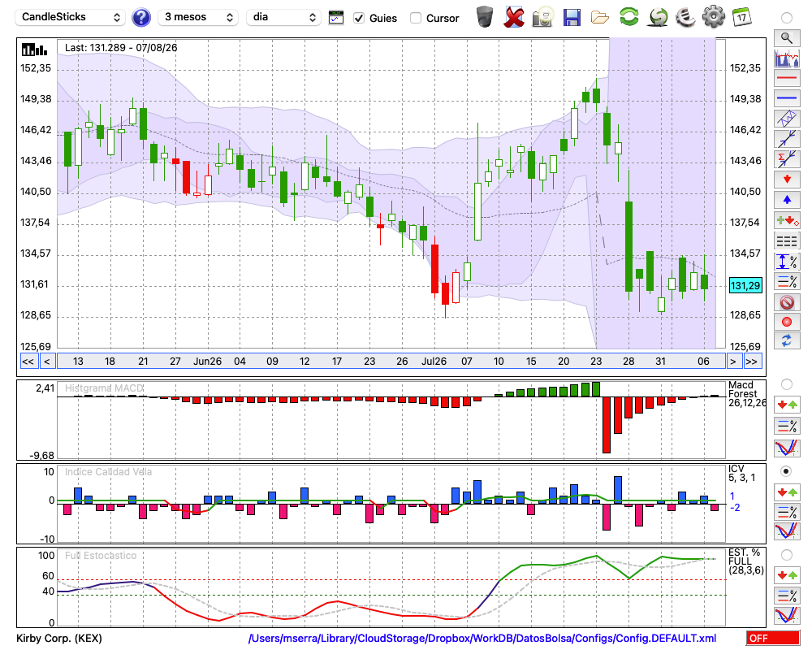The image size is (812, 650).
Task: Advance the chart with the > button
Action: pyautogui.click(x=732, y=362)
